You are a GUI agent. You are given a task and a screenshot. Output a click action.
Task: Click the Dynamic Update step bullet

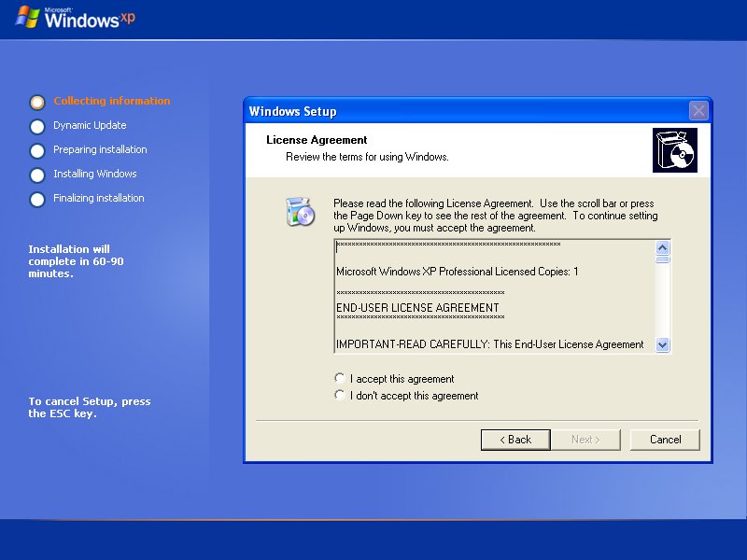pyautogui.click(x=37, y=127)
